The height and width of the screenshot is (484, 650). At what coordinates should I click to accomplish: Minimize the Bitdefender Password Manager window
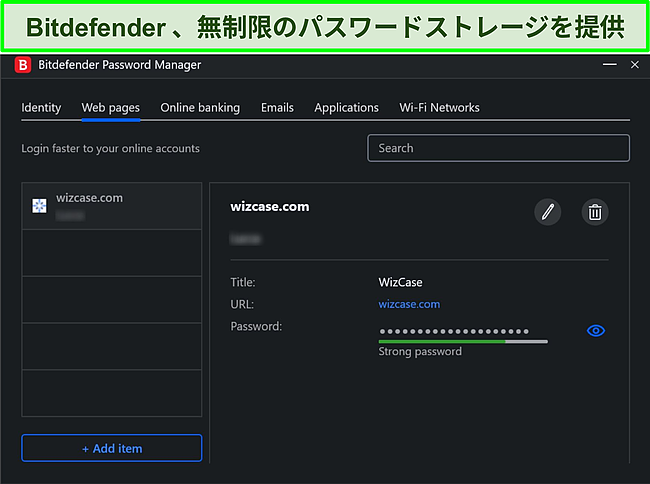tap(609, 65)
